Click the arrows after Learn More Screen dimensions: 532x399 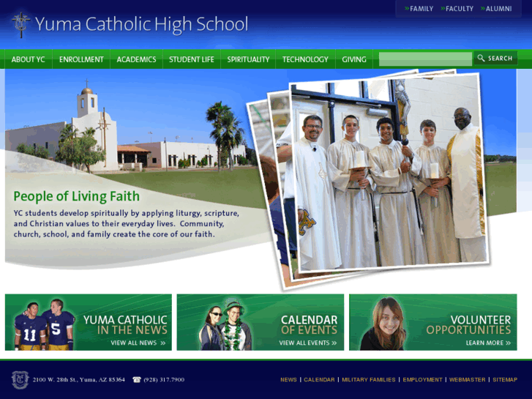tap(508, 343)
